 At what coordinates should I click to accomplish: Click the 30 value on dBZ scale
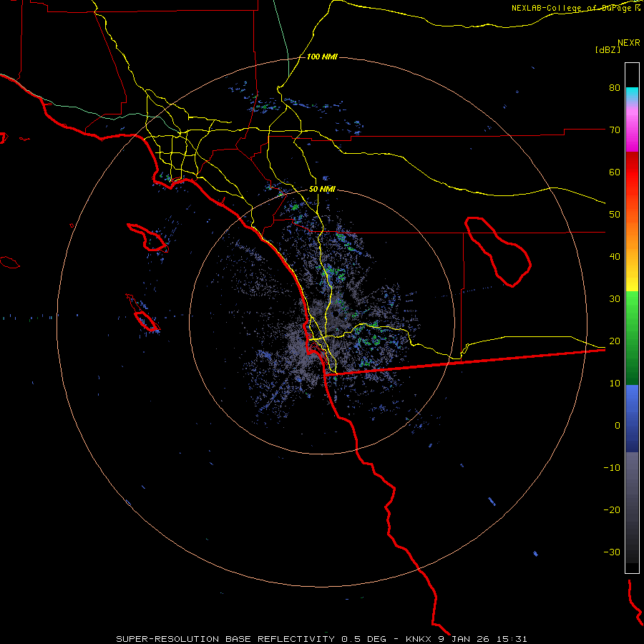615,298
